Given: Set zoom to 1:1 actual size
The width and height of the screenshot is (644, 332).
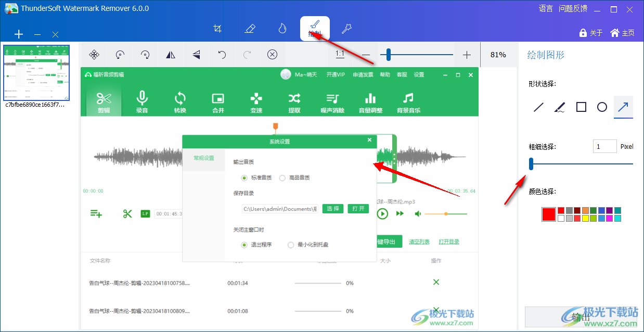Looking at the screenshot, I should tap(340, 54).
